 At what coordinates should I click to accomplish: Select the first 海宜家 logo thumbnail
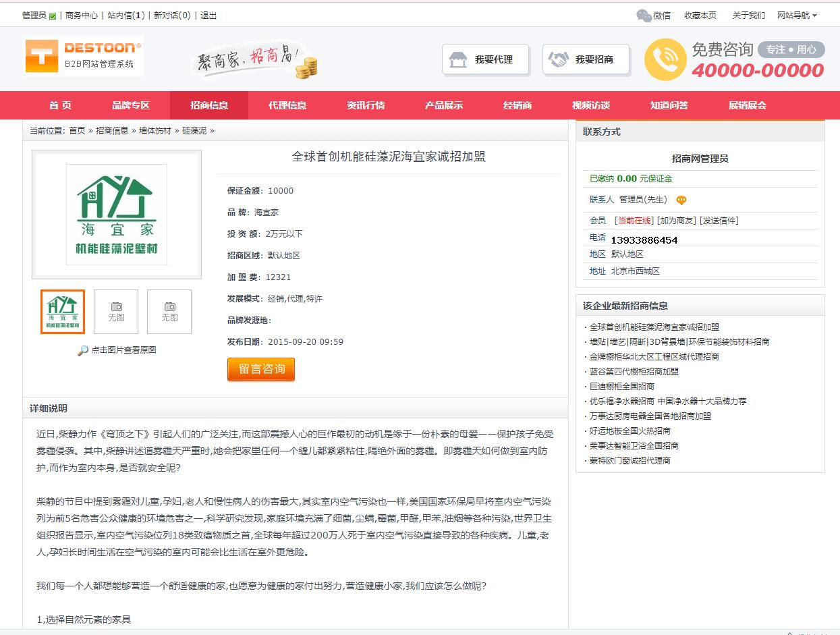pyautogui.click(x=63, y=312)
